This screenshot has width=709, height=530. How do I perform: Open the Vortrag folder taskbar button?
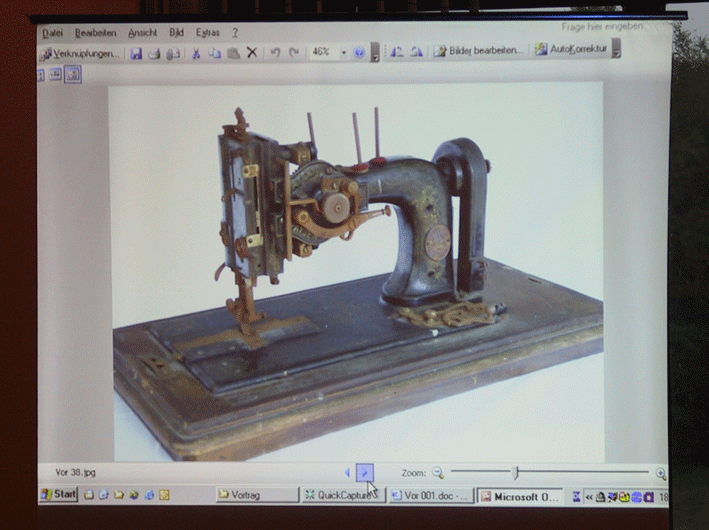(258, 495)
